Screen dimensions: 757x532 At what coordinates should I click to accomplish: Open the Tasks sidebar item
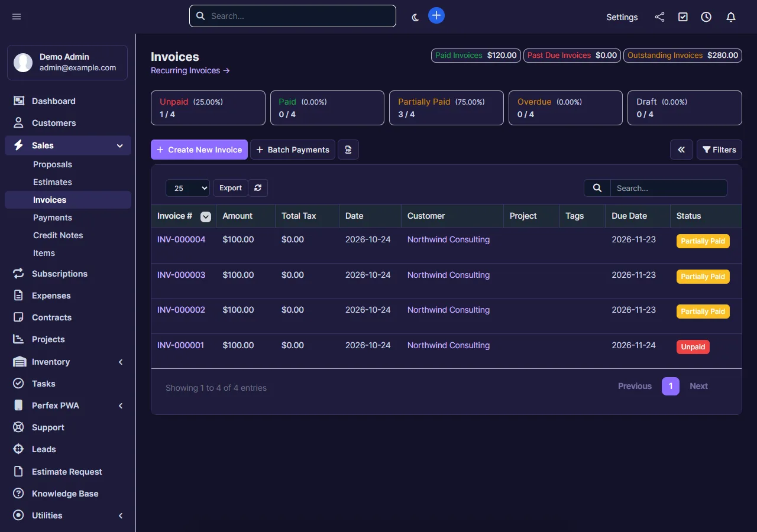[68, 384]
